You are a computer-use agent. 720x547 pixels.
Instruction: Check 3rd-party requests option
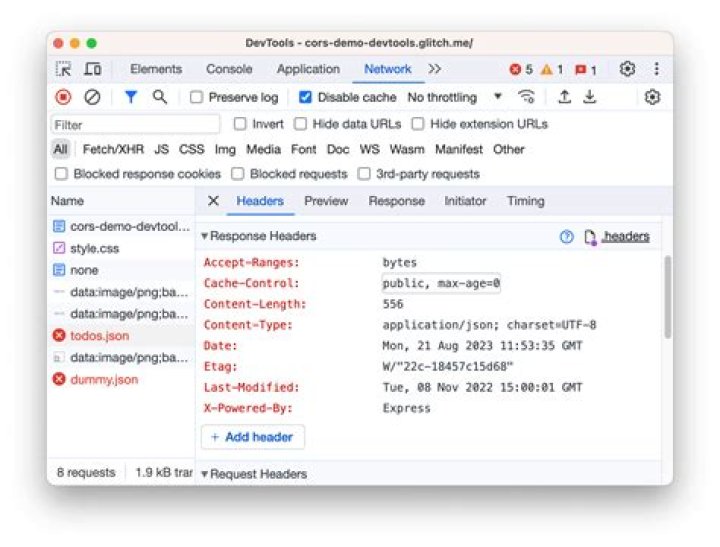(x=364, y=174)
